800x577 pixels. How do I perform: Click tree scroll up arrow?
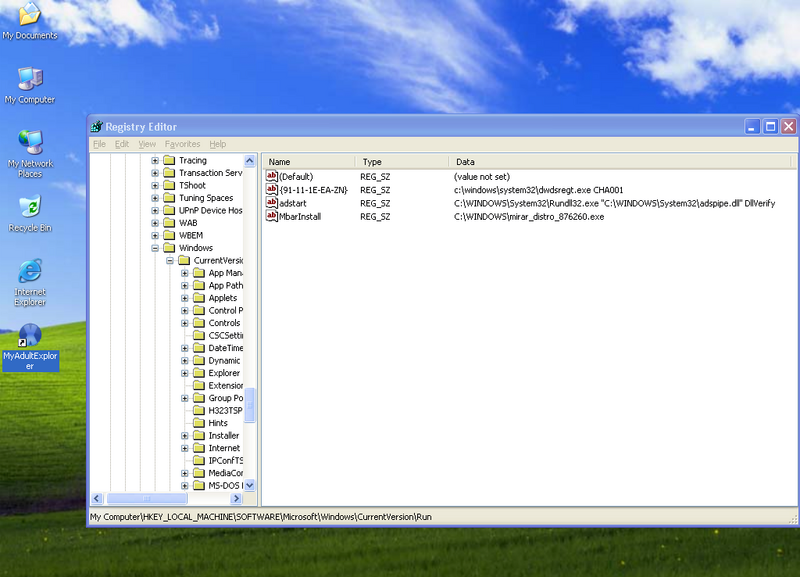click(249, 161)
